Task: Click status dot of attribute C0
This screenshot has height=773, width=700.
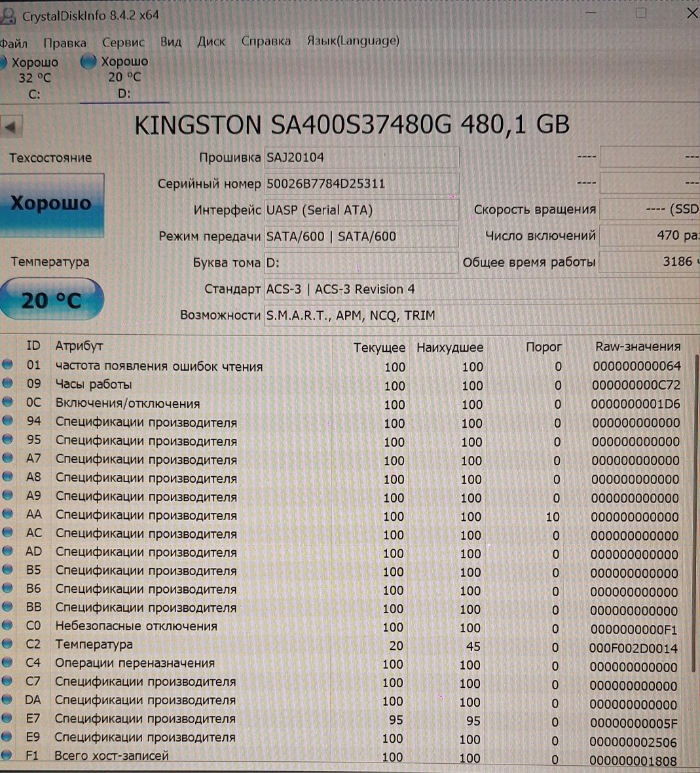Action: pyautogui.click(x=7, y=625)
